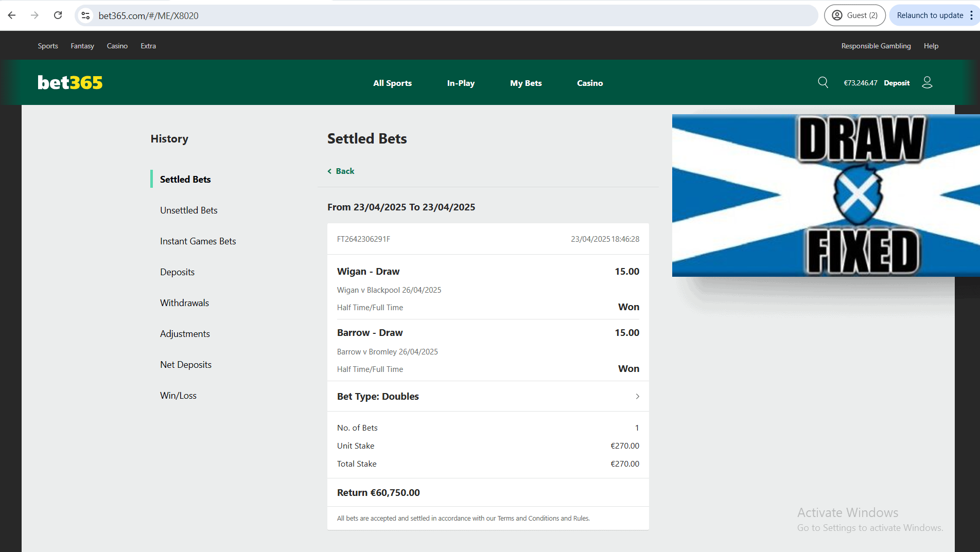Image resolution: width=980 pixels, height=552 pixels.
Task: Click the Barrow - Draw selection
Action: click(370, 332)
